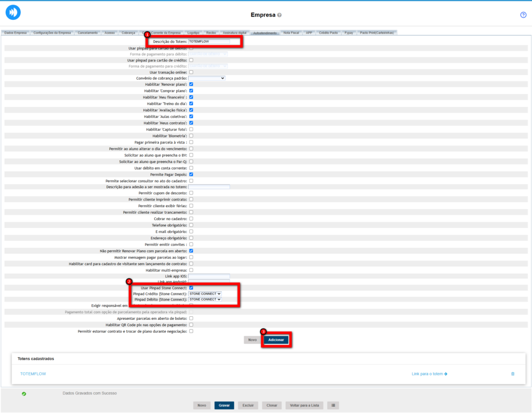Screen dimensions: 532x413
Task: Expand 'Convênio de cobrança padrão' dropdown
Action: click(x=206, y=78)
